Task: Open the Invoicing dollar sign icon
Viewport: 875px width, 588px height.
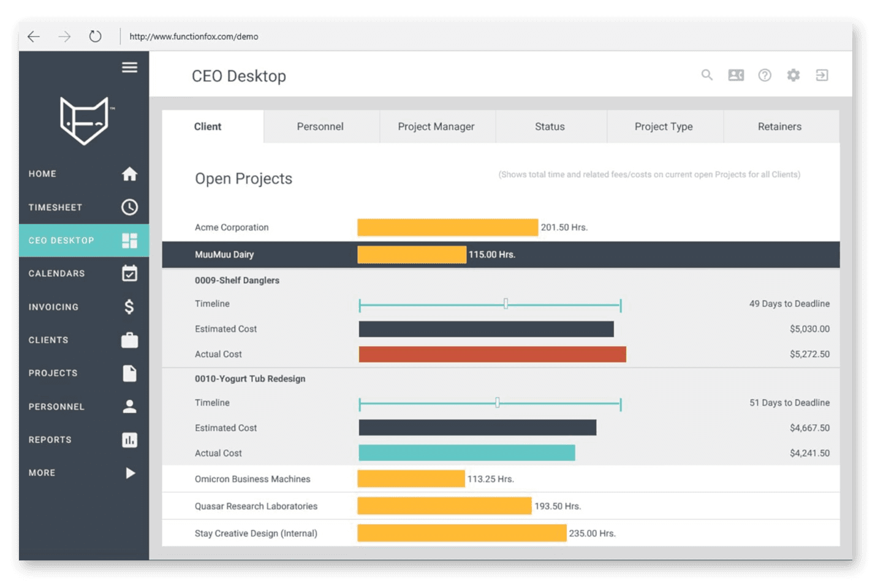Action: 129,307
